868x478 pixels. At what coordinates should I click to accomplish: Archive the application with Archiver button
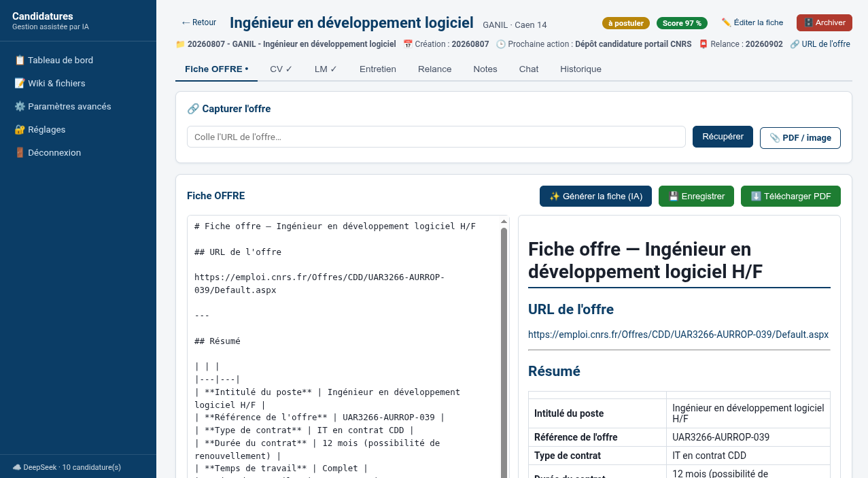pyautogui.click(x=824, y=22)
